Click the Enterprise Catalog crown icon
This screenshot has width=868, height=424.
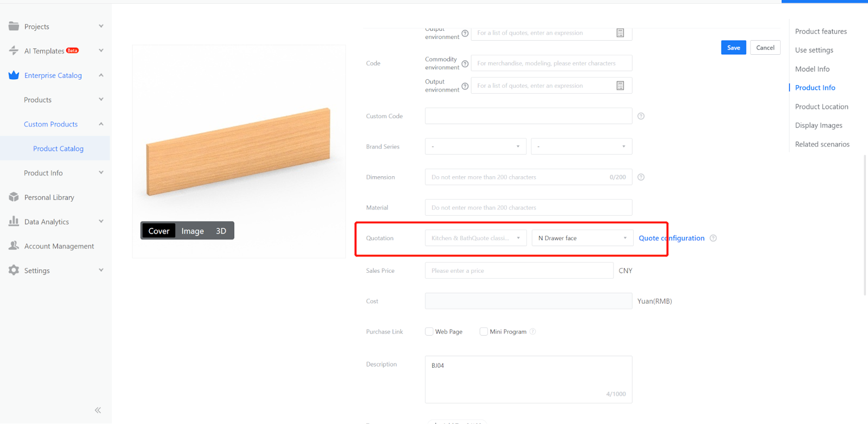14,75
